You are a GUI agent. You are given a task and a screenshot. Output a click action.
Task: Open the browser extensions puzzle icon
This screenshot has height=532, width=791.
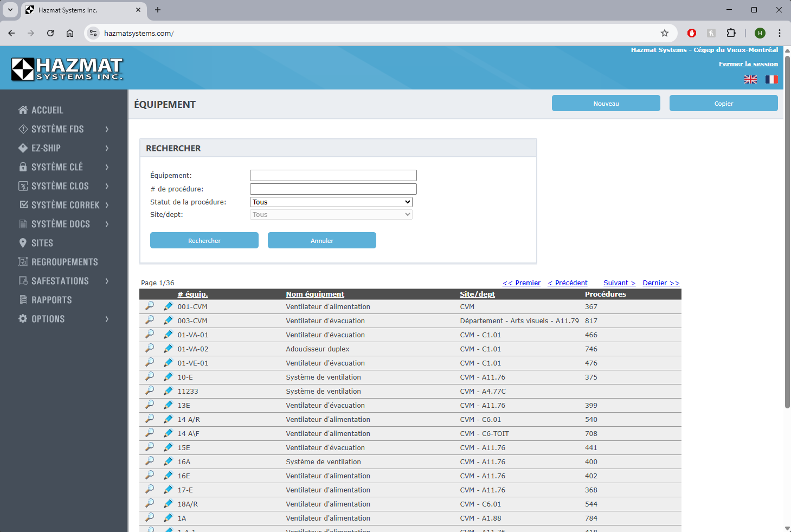pos(731,33)
